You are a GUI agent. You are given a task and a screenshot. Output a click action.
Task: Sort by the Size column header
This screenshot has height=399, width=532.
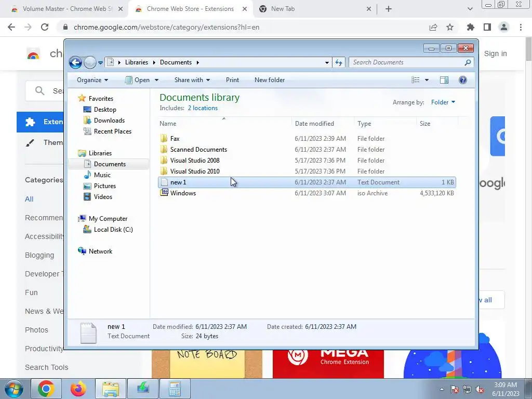click(x=437, y=124)
